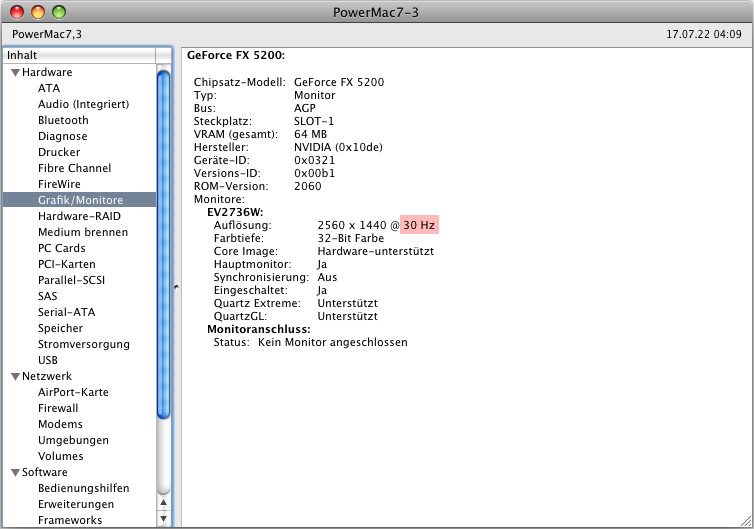The image size is (754, 529).
Task: Click the Monitoranschluss heading
Action: (259, 329)
